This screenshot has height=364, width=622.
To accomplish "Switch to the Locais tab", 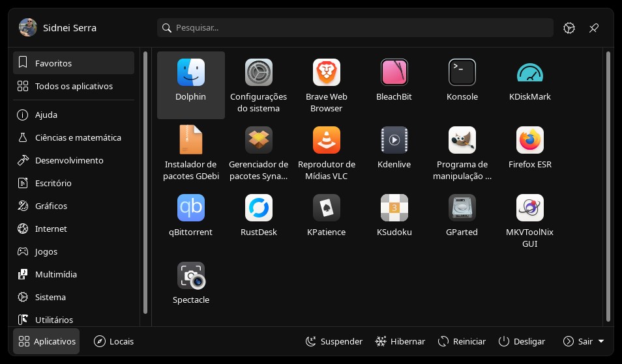I will [114, 341].
